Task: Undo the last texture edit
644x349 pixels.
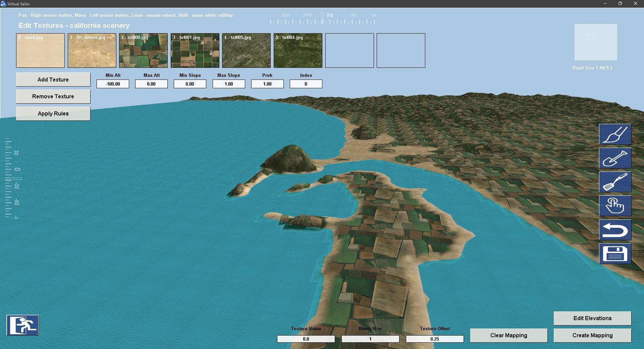Action: pos(615,230)
